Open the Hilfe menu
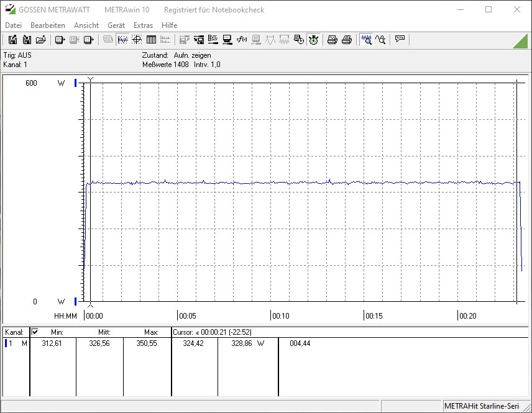This screenshot has width=532, height=413. 169,25
